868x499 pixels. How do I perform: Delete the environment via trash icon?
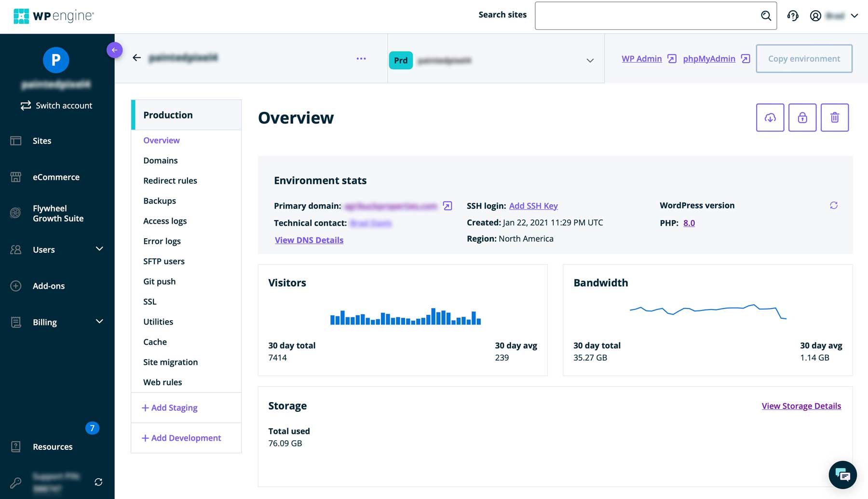(835, 117)
